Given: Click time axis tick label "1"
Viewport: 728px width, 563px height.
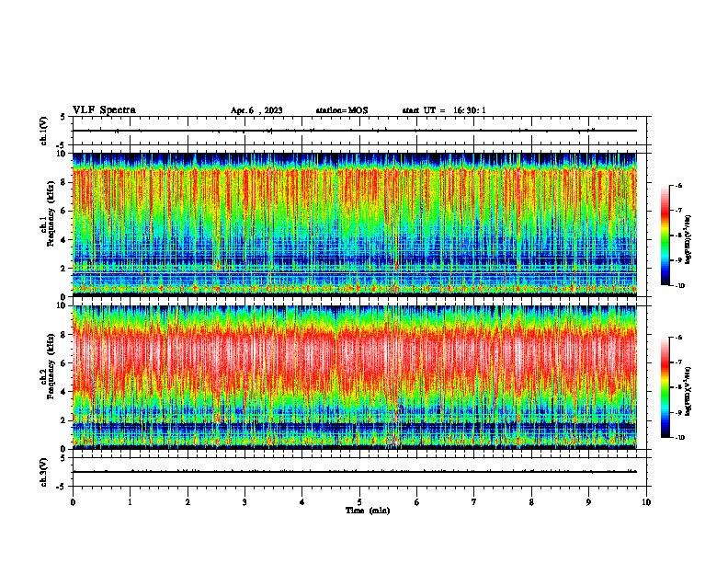Looking at the screenshot, I should tap(130, 502).
